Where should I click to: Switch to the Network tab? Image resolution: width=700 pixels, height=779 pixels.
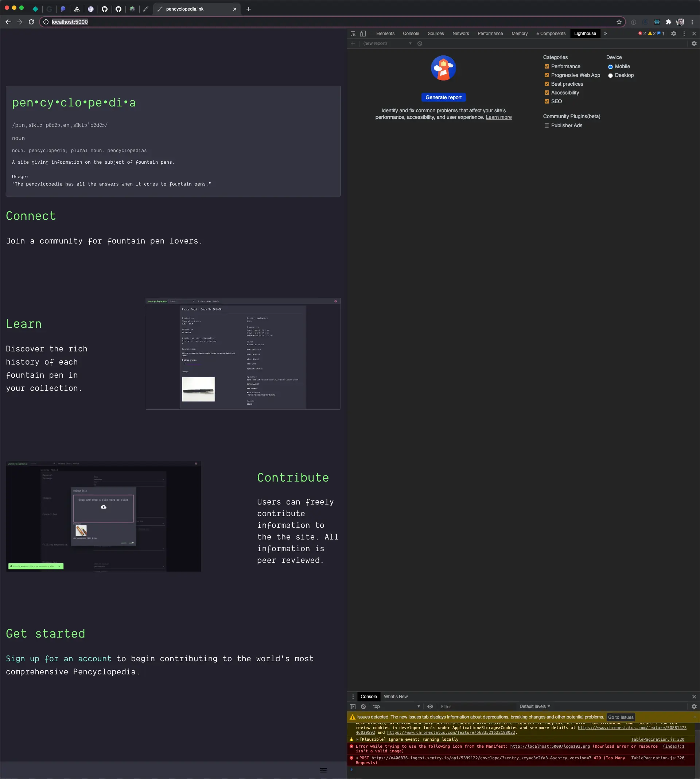click(x=460, y=34)
